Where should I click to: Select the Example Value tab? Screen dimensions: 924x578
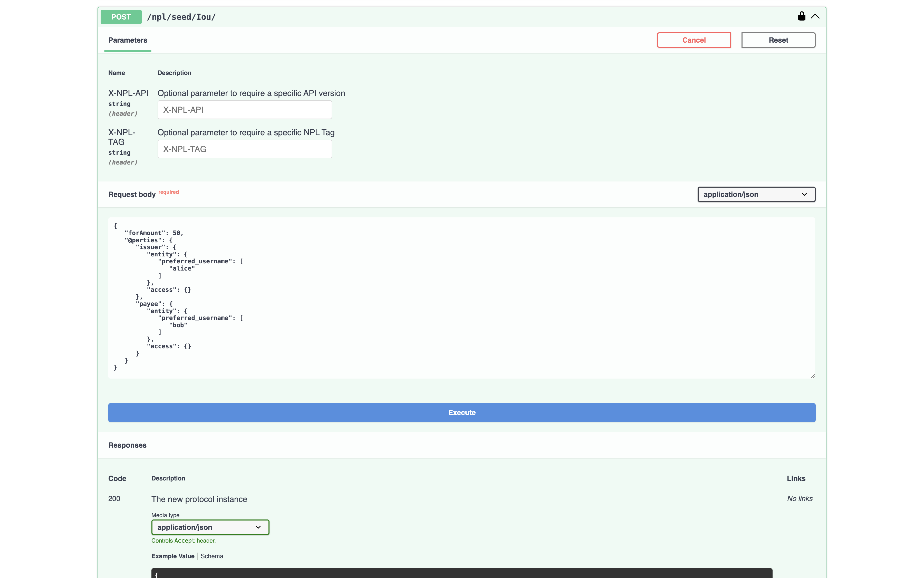click(x=173, y=556)
